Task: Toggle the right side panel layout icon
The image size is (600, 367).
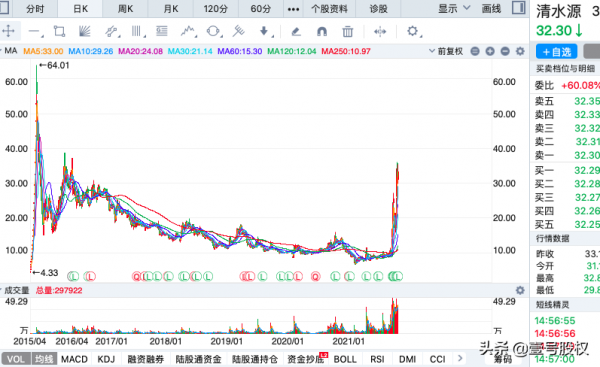Action: [518, 8]
